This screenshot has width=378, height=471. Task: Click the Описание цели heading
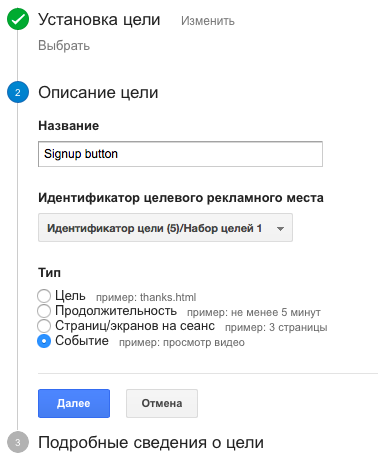click(98, 92)
